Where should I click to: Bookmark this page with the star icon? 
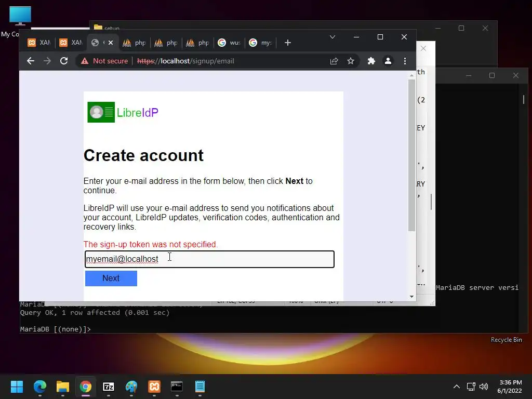coord(351,61)
